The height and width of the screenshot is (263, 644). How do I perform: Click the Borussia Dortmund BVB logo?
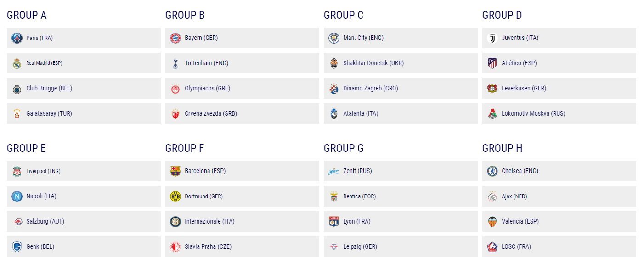coord(175,196)
